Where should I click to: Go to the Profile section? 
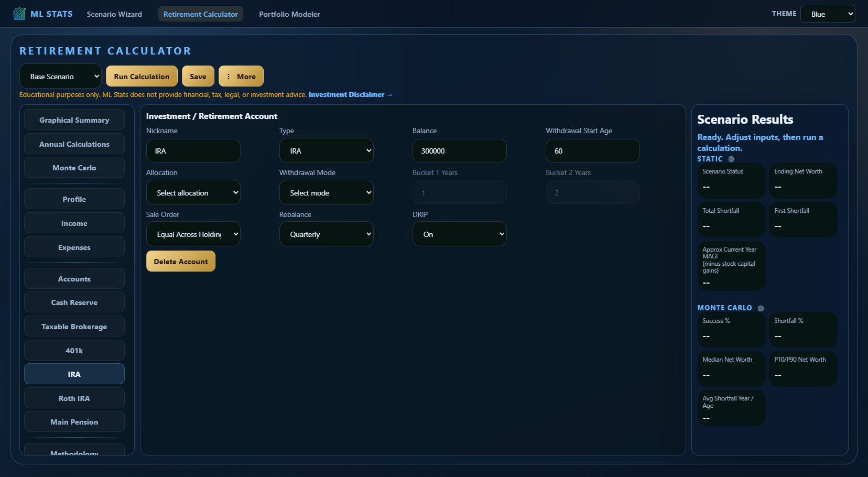coord(74,199)
